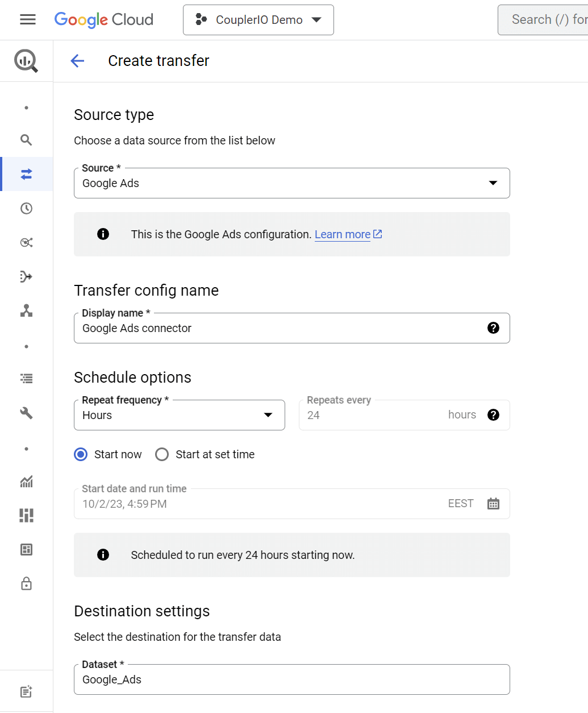Click the Display name input field
The width and height of the screenshot is (588, 713).
[x=292, y=328]
